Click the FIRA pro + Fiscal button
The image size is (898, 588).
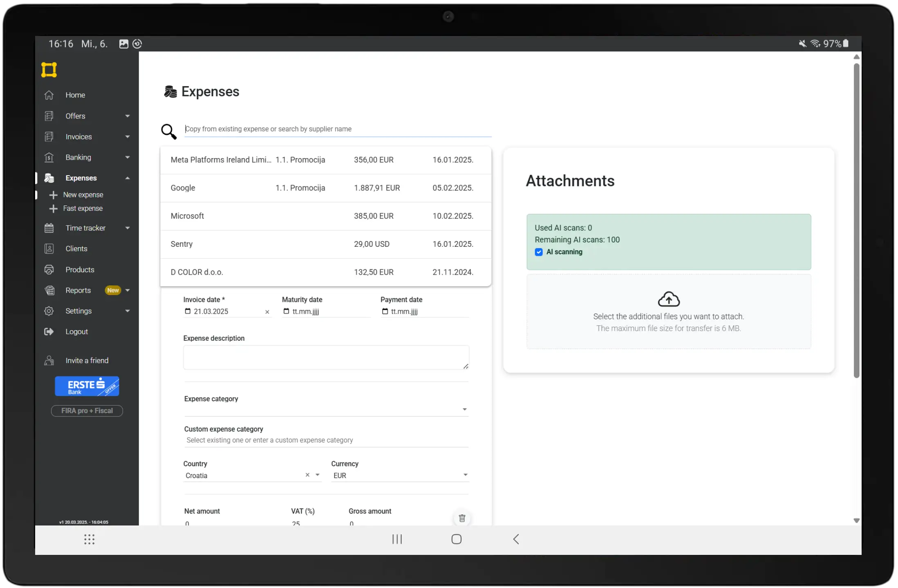[87, 411]
